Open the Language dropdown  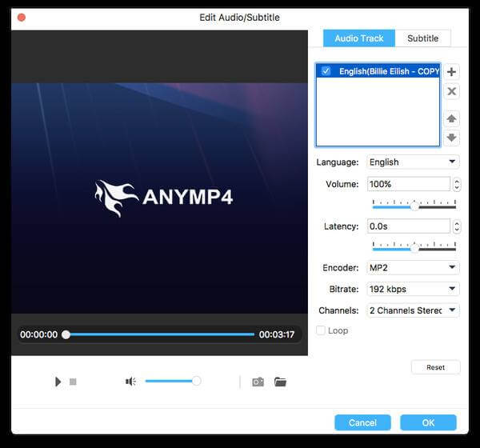pos(413,162)
